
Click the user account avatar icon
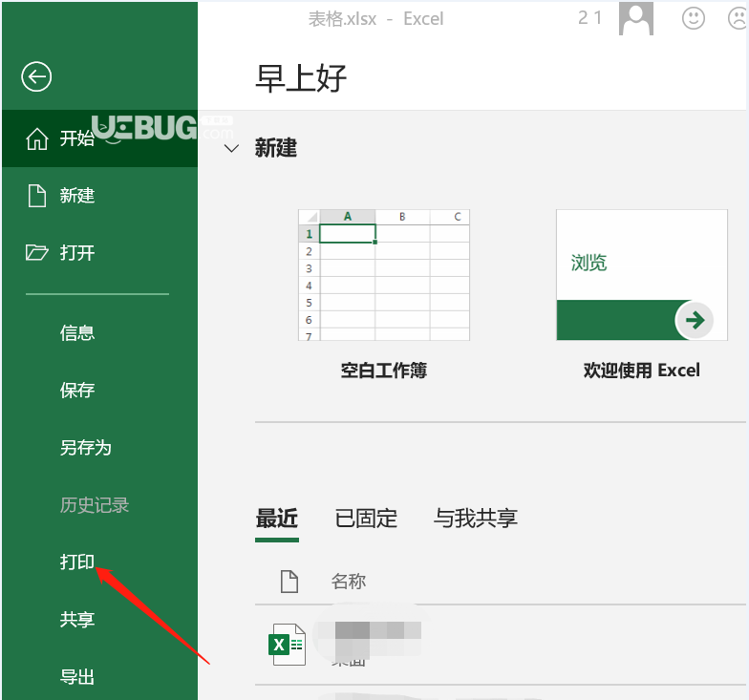pyautogui.click(x=636, y=18)
